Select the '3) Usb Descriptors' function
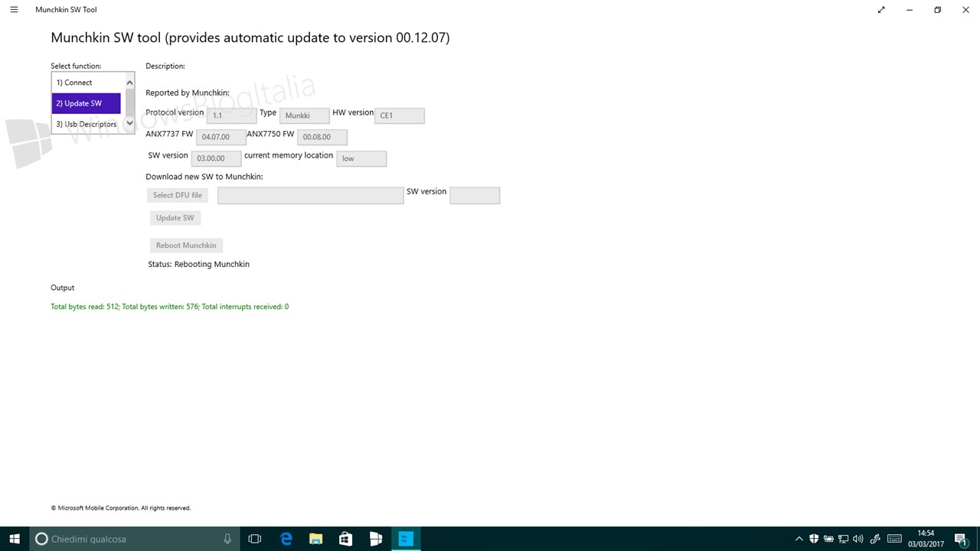 (87, 124)
